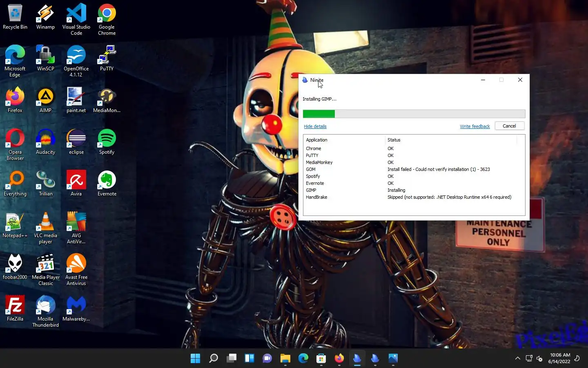This screenshot has height=368, width=588.
Task: Select the Media Player Classic desktop icon
Action: pos(45,269)
